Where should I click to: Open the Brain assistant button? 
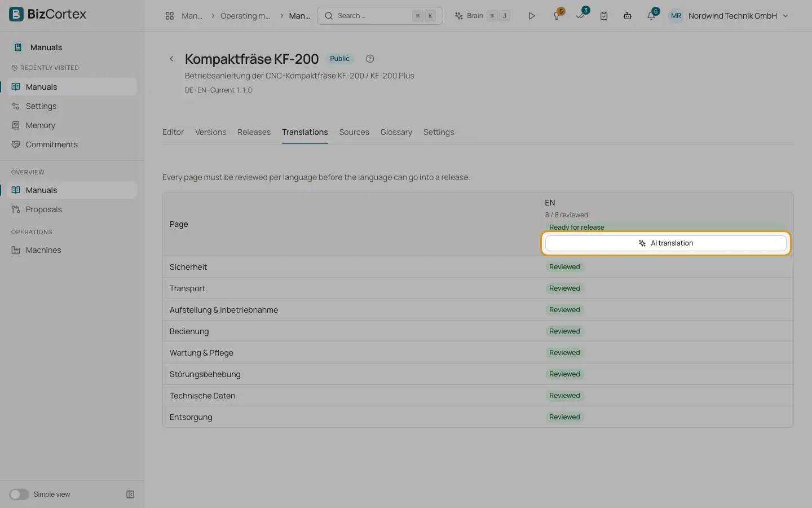482,16
